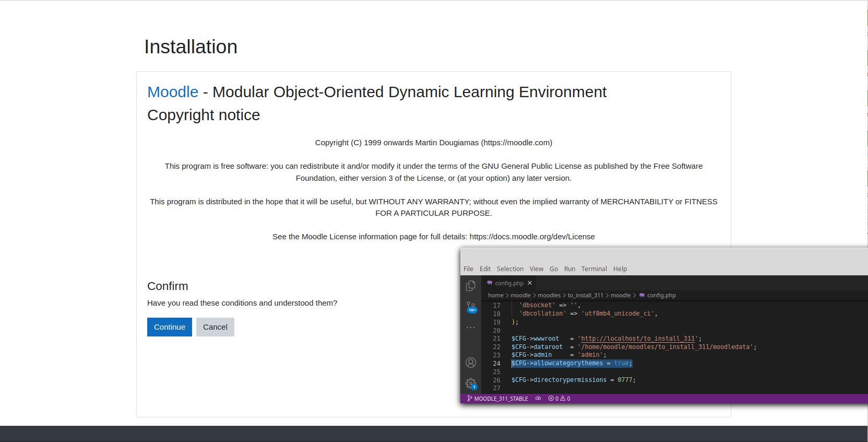Click Continue to confirm installation
Viewport: 868px width, 442px height.
pyautogui.click(x=170, y=327)
